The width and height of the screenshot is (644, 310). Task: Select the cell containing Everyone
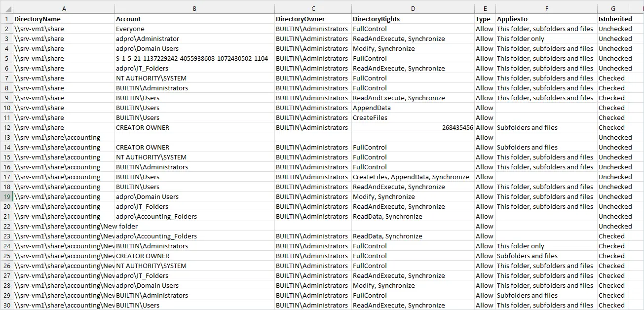tap(194, 29)
